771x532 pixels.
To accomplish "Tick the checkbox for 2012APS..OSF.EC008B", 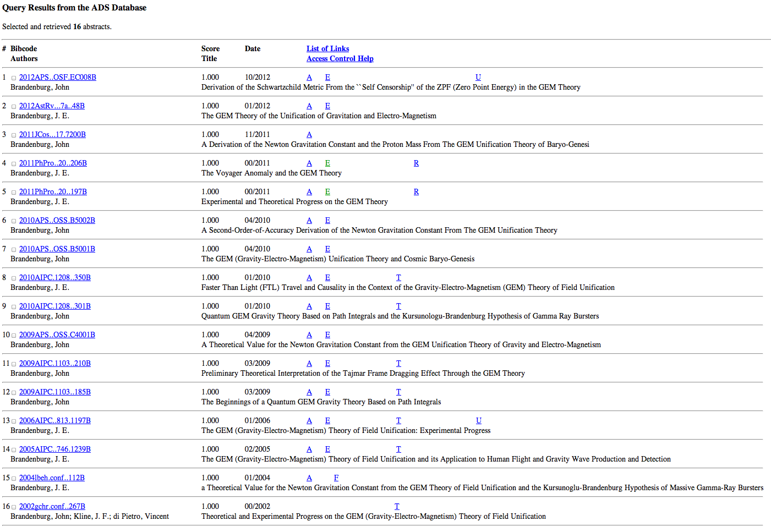I will (x=14, y=78).
